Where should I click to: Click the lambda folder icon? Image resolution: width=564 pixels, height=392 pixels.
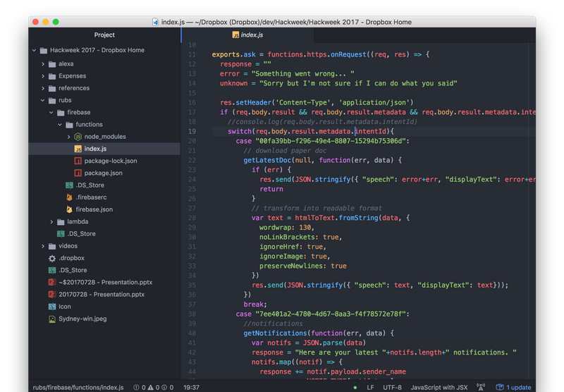click(61, 222)
